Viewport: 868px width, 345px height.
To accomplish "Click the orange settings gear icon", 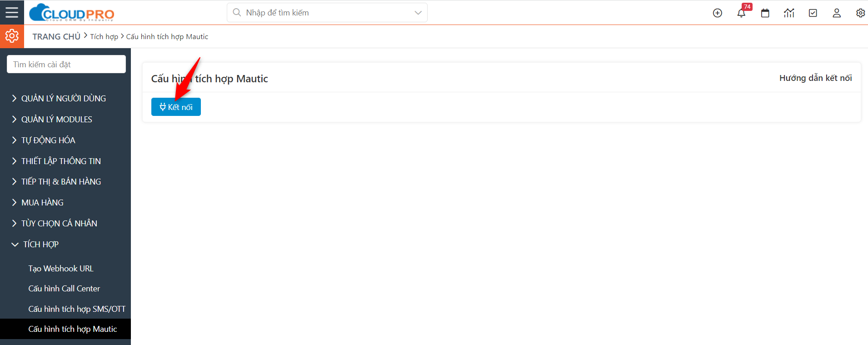I will point(12,36).
